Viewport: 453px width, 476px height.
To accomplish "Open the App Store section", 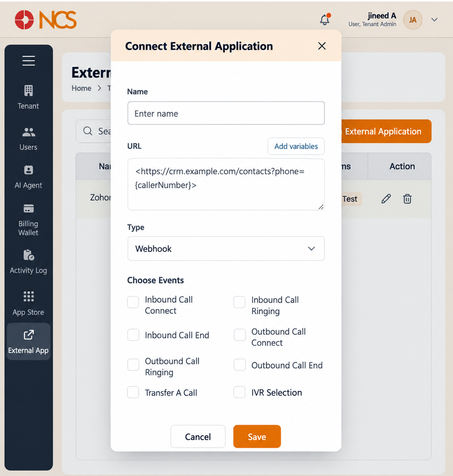I will tap(29, 304).
